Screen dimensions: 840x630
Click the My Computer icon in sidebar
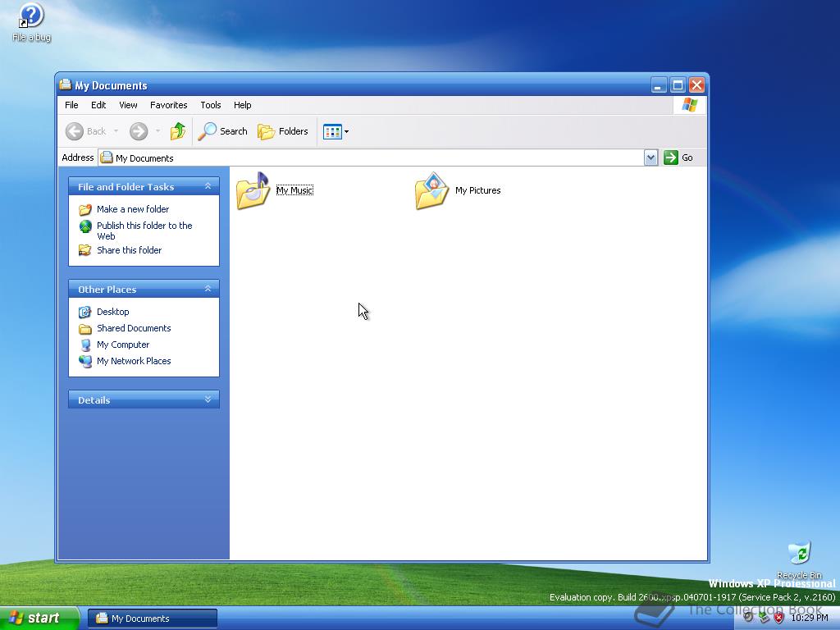click(85, 345)
